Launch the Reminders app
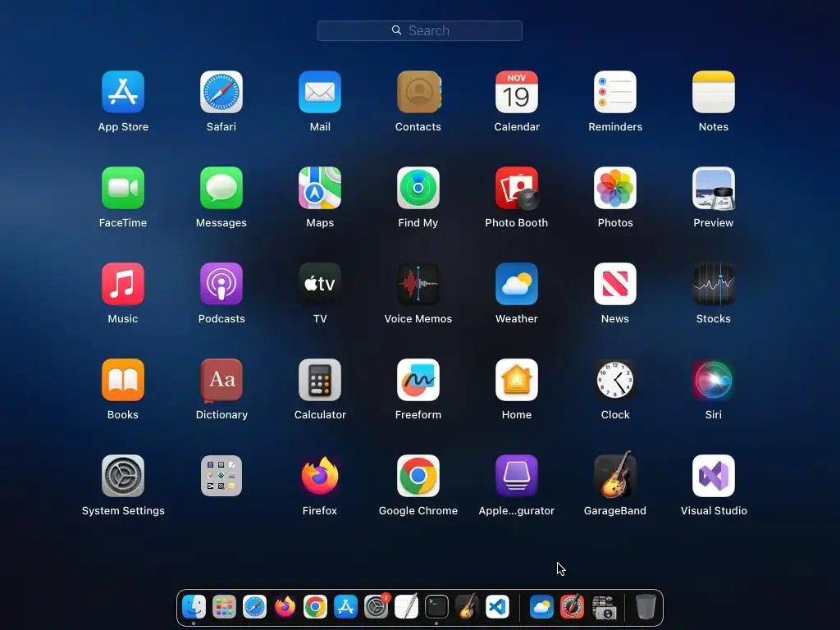The height and width of the screenshot is (630, 840). 615,92
